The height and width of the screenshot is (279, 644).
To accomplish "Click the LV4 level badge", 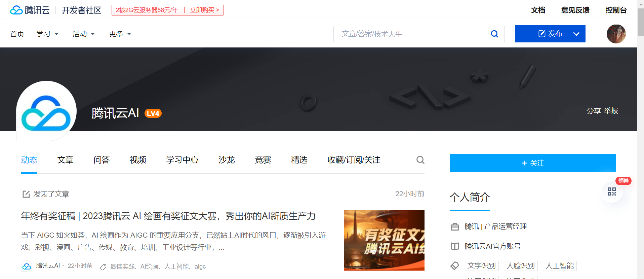I will (153, 113).
